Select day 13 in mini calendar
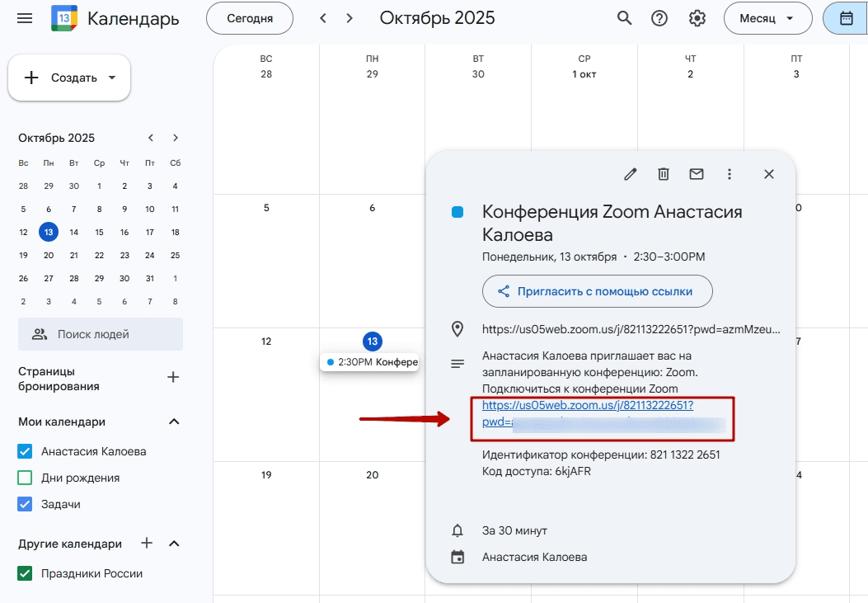The image size is (868, 603). point(49,233)
